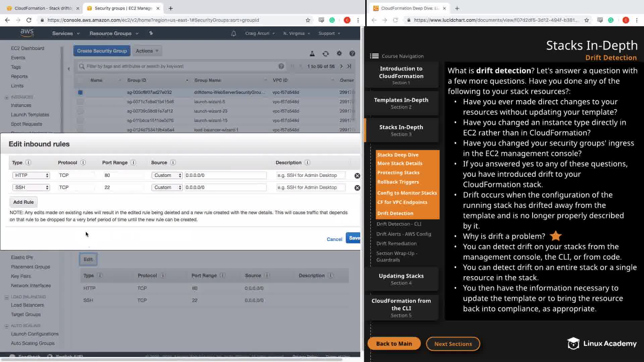Click the Type info icon
The height and width of the screenshot is (362, 644).
(x=29, y=163)
